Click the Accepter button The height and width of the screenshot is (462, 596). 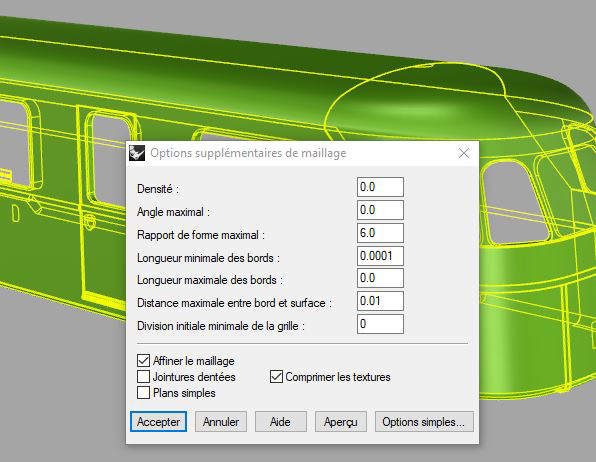tap(158, 422)
